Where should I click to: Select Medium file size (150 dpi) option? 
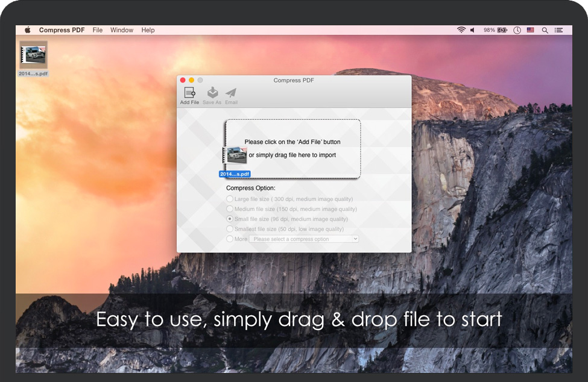(x=230, y=209)
